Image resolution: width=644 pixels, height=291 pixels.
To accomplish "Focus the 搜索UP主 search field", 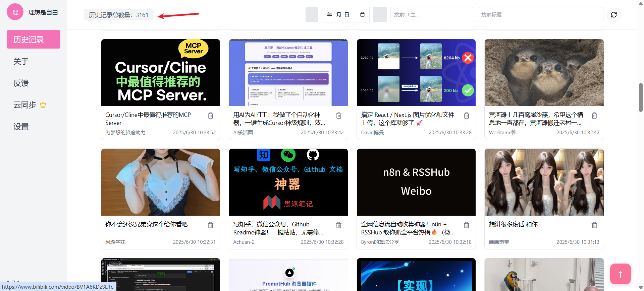I will click(432, 15).
